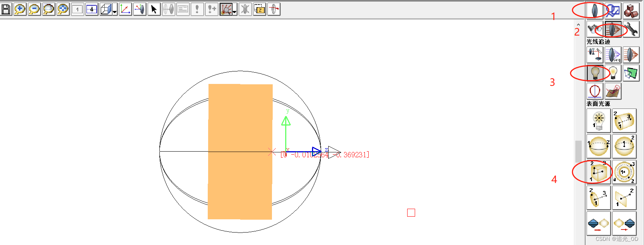
Task: Create a point source with bulb icon
Action: click(599, 121)
